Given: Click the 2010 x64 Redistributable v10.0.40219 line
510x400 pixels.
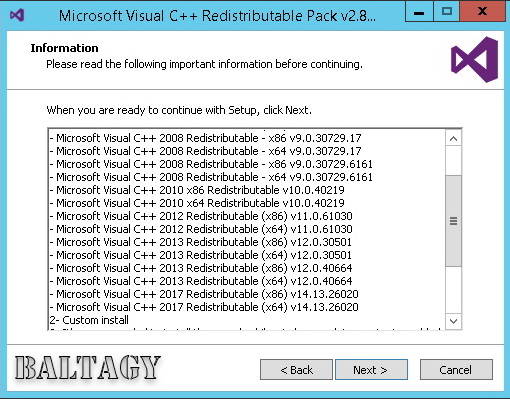Looking at the screenshot, I should (x=197, y=203).
